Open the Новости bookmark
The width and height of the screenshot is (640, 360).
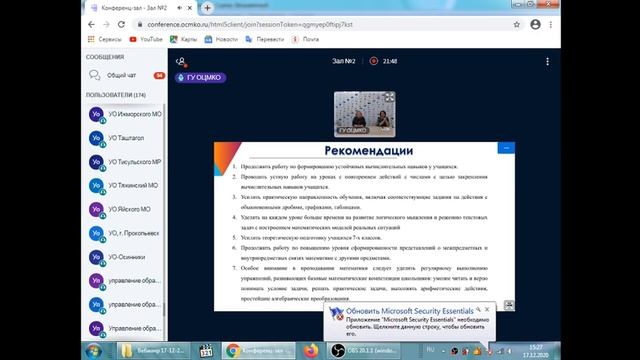(x=221, y=39)
